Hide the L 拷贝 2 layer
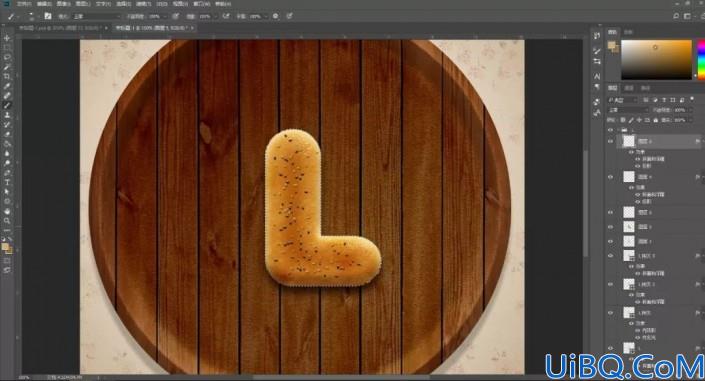Image resolution: width=705 pixels, height=381 pixels. point(610,284)
